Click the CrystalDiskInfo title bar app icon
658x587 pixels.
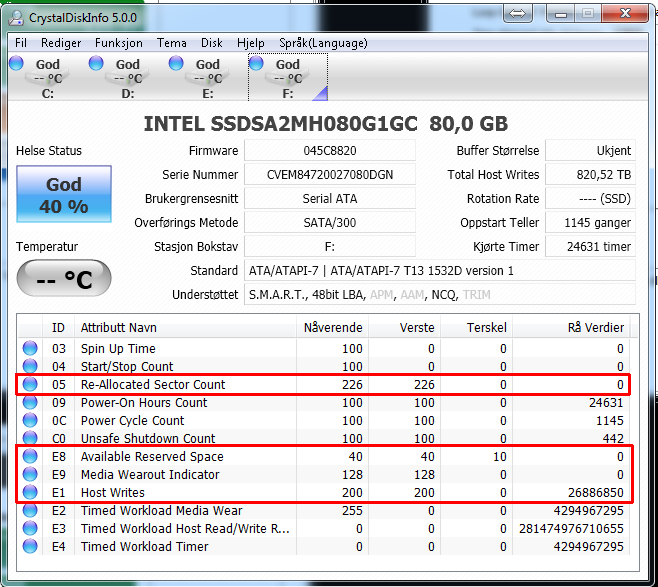(x=16, y=18)
